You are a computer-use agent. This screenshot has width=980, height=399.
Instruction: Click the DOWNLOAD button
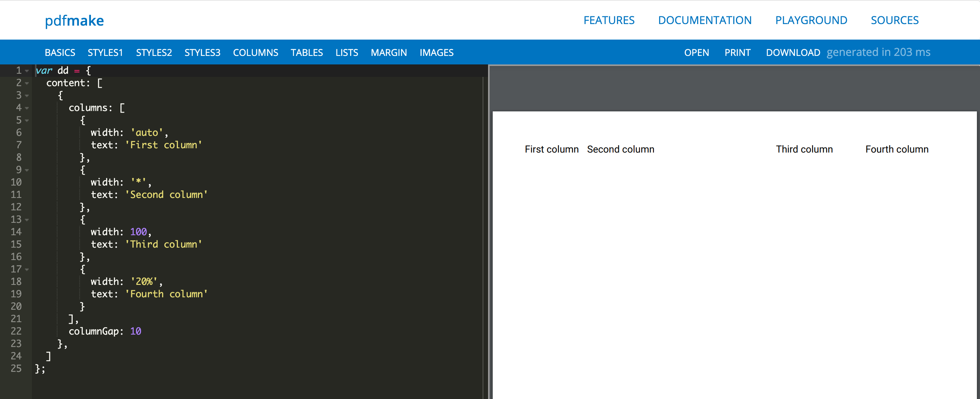tap(793, 52)
